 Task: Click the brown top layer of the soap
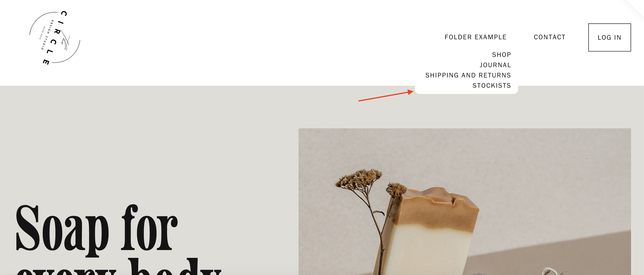[x=438, y=208]
